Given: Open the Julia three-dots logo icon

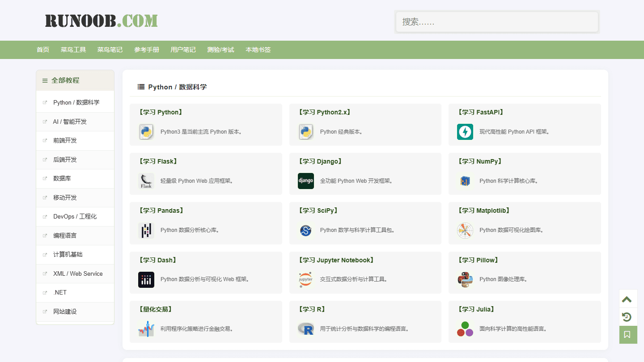Looking at the screenshot, I should 465,329.
